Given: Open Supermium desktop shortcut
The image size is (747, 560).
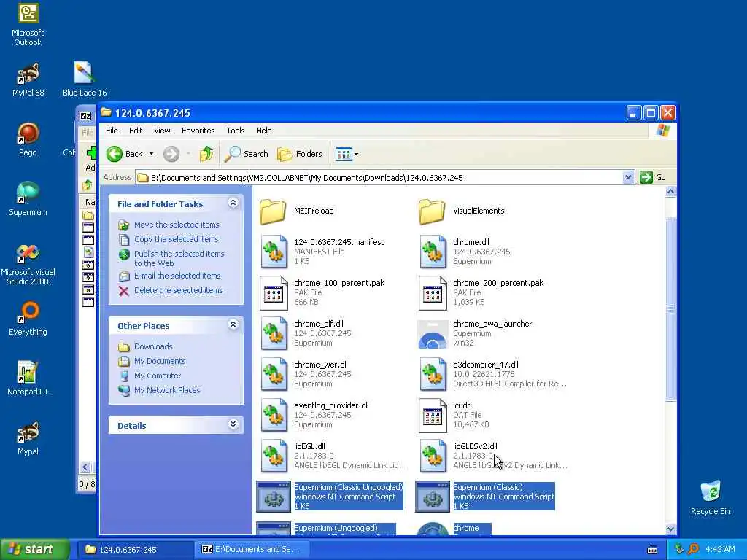Looking at the screenshot, I should click(x=28, y=199).
